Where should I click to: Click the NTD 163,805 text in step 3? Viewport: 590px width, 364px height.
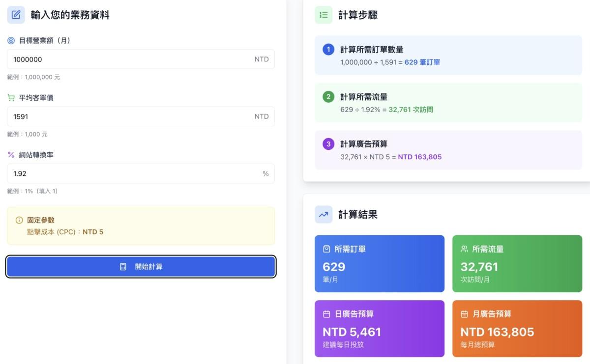click(420, 157)
